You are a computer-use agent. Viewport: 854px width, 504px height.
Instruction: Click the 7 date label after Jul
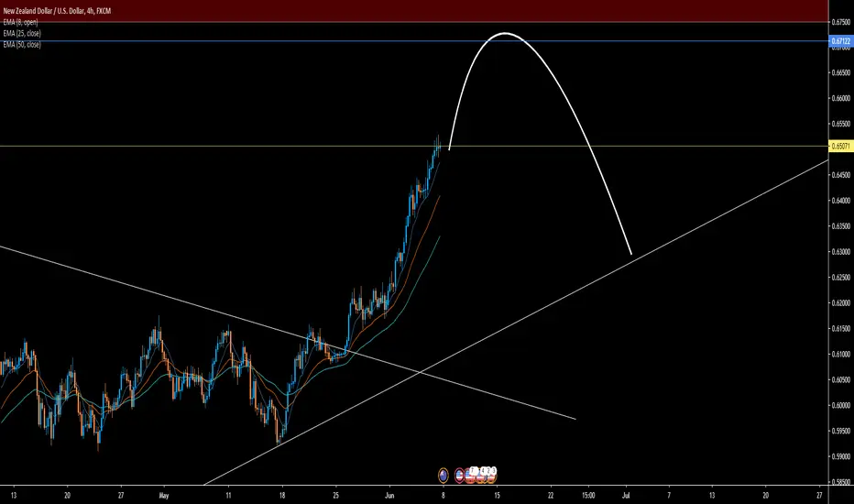point(669,495)
